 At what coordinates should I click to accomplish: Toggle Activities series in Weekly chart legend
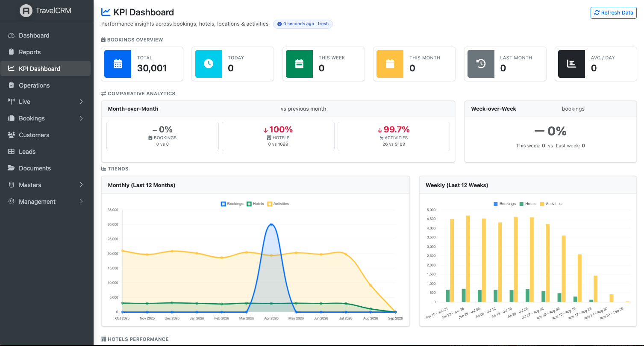point(551,204)
